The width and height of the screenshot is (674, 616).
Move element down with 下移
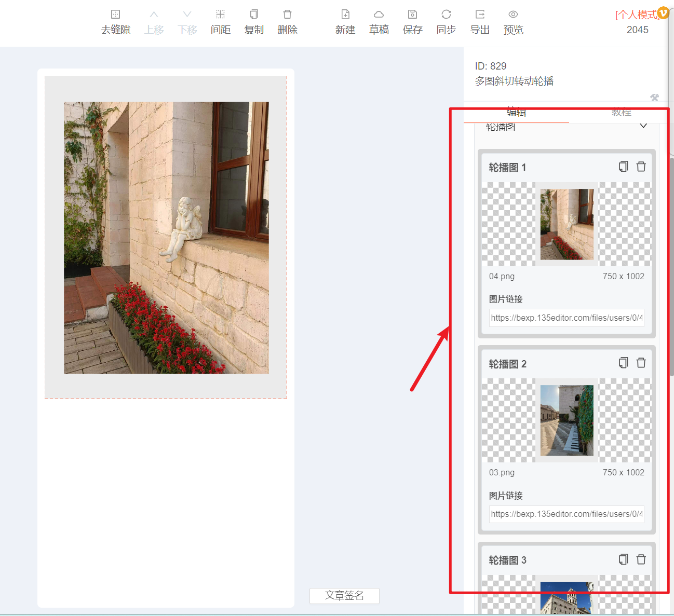[187, 15]
